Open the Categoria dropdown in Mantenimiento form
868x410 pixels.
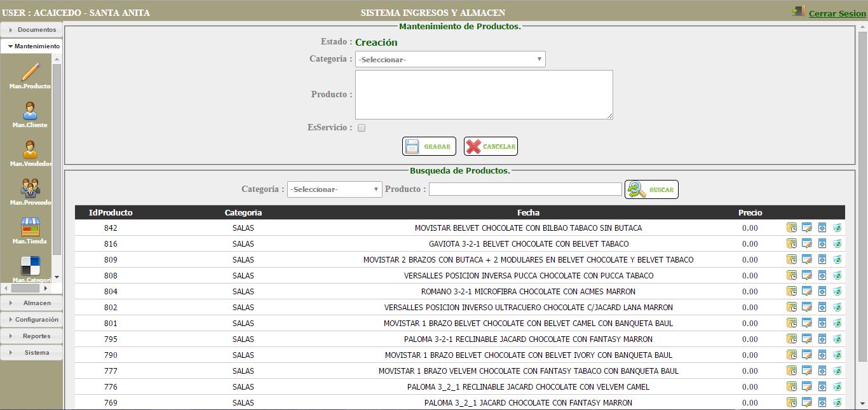[x=450, y=59]
